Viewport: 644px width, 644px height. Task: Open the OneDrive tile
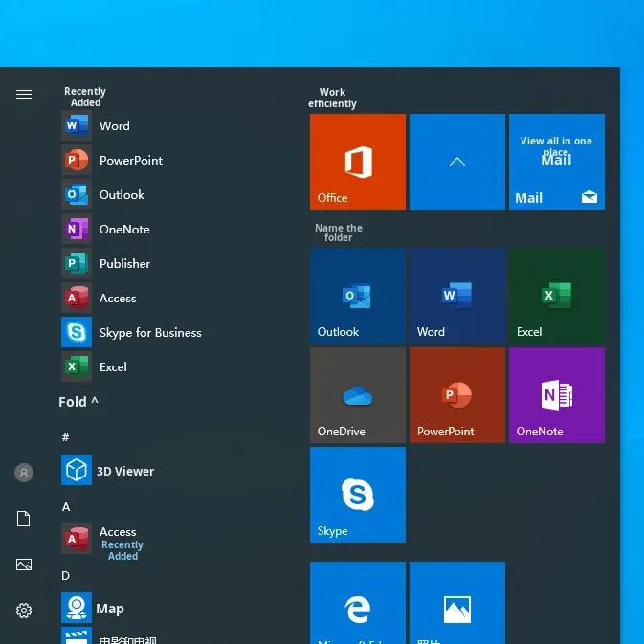(358, 395)
